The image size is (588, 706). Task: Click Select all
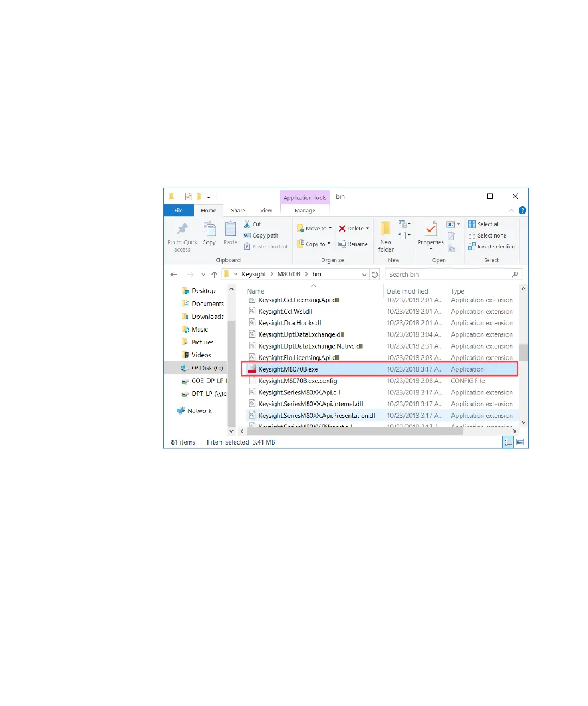[483, 224]
